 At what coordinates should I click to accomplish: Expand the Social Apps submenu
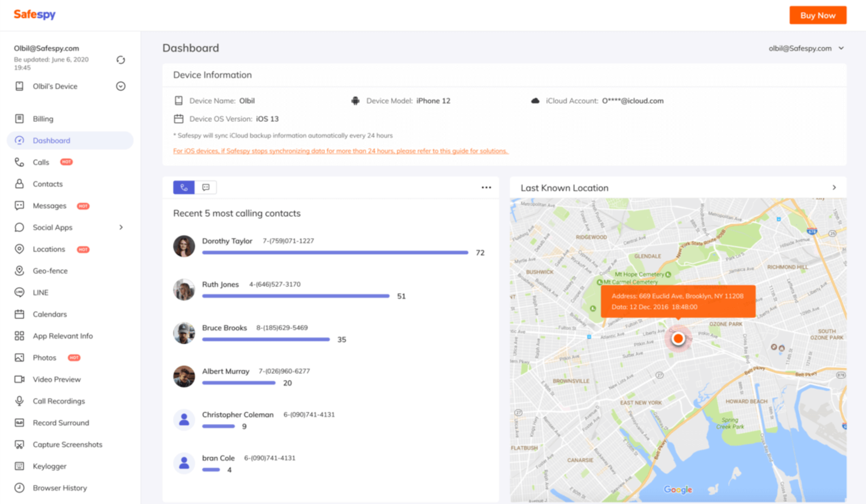121,227
